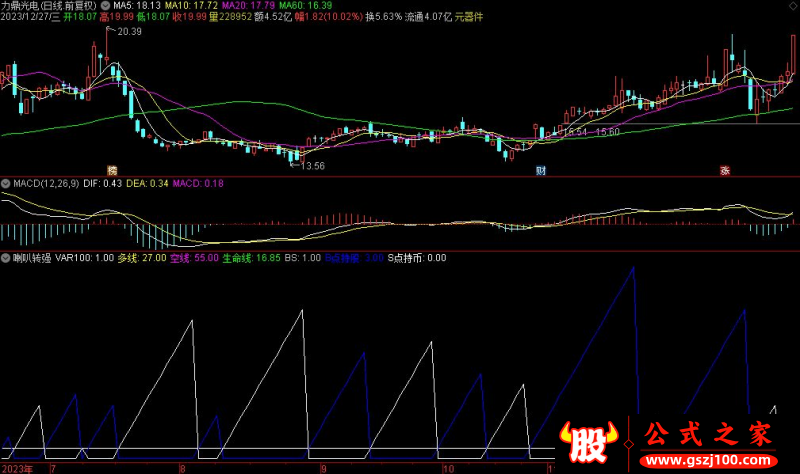Image resolution: width=800 pixels, height=474 pixels.
Task: Jump to month 8 on time axis
Action: tap(183, 469)
